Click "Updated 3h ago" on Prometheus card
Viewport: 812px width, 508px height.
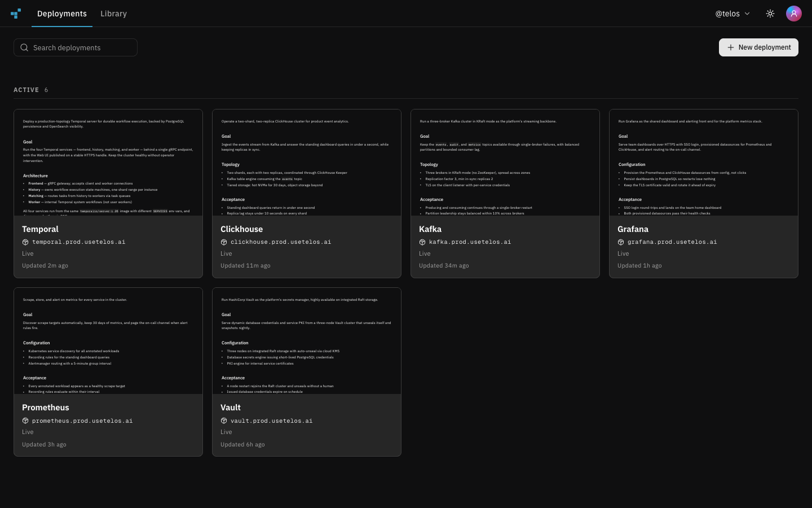[44, 444]
